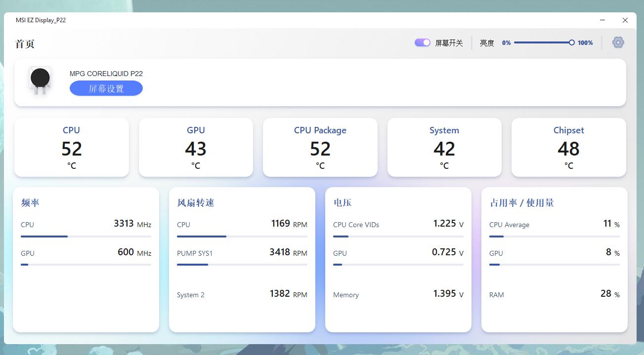Click the brightness slider handle
The image size is (644, 355).
(x=572, y=42)
